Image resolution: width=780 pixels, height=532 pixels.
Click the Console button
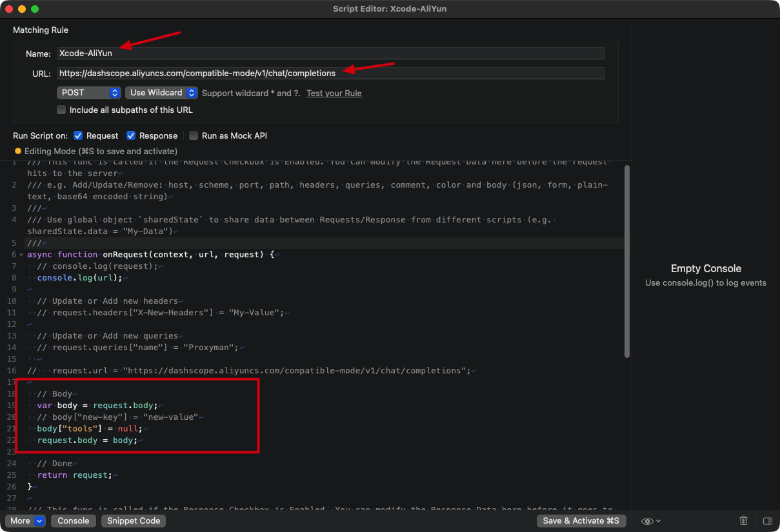coord(74,520)
